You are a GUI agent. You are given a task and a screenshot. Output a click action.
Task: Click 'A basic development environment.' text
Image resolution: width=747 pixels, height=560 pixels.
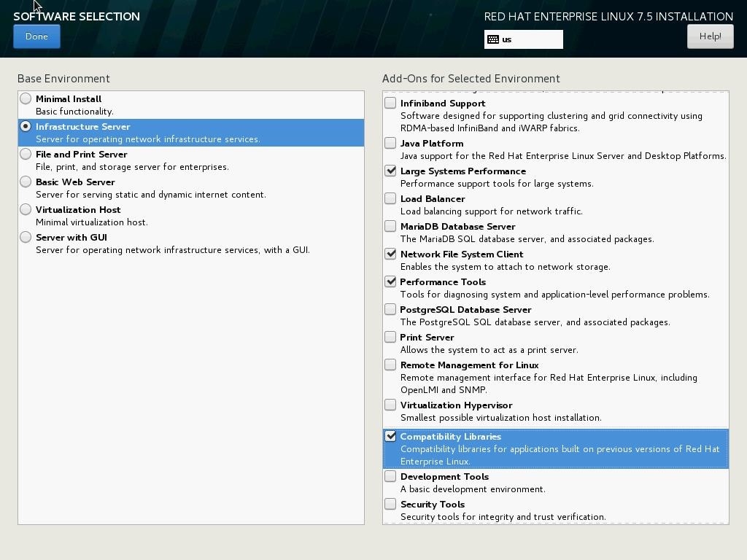tap(473, 489)
